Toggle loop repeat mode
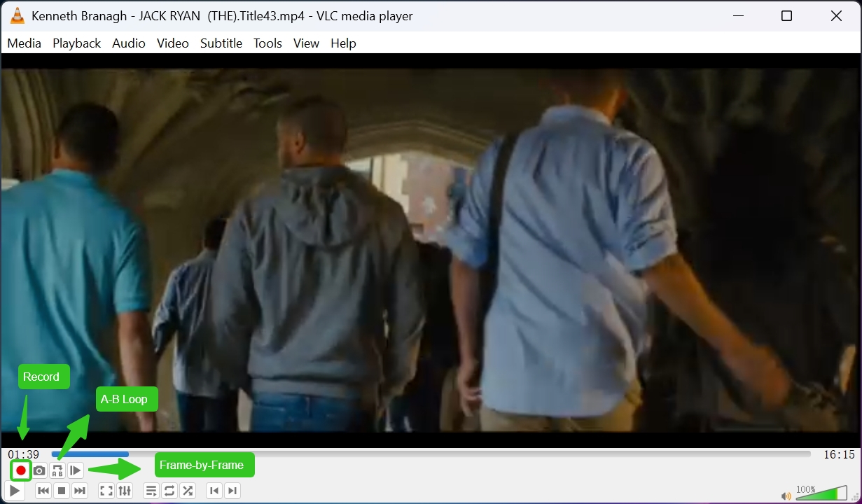Screen dimensions: 862x504 (169, 490)
